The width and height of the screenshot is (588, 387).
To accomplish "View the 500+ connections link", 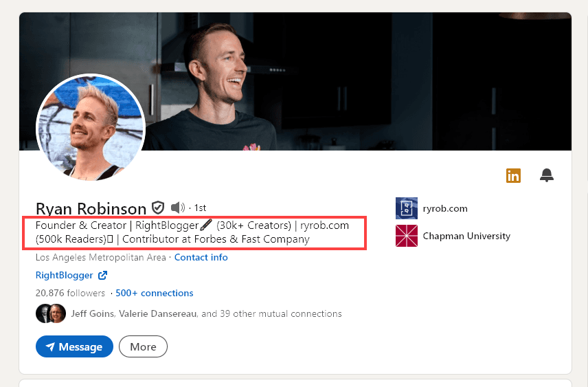I will 155,293.
